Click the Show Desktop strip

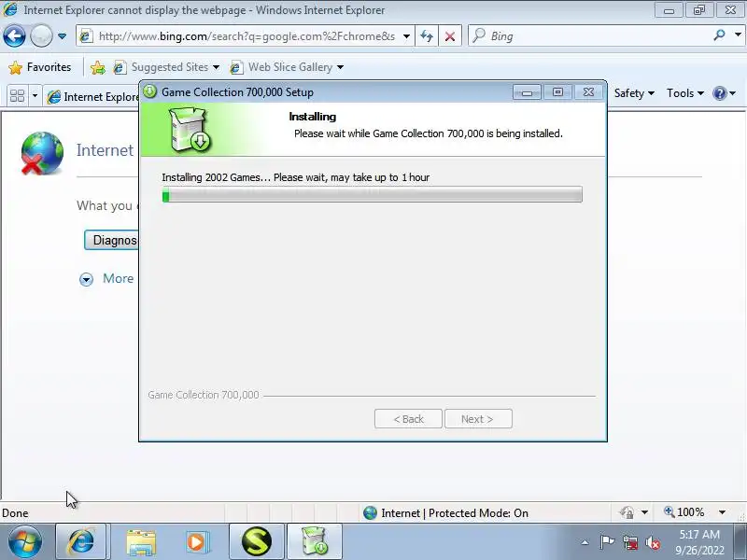click(x=740, y=542)
